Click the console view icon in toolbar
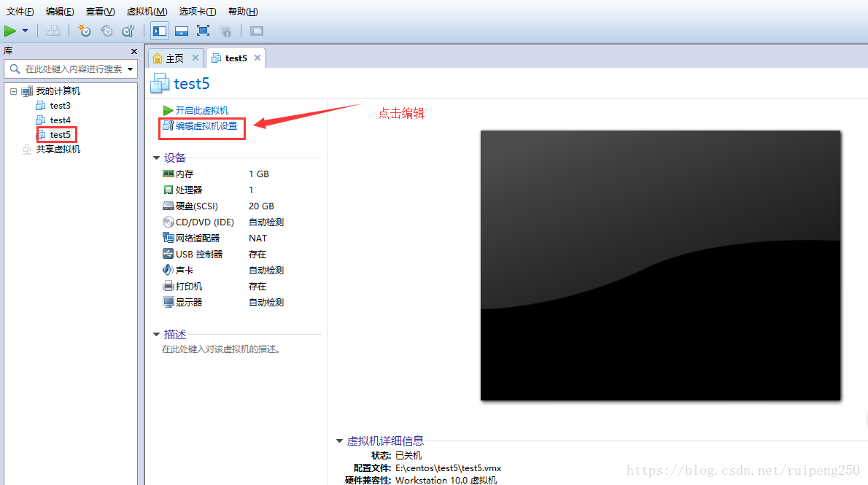The height and width of the screenshot is (485, 868). (256, 31)
